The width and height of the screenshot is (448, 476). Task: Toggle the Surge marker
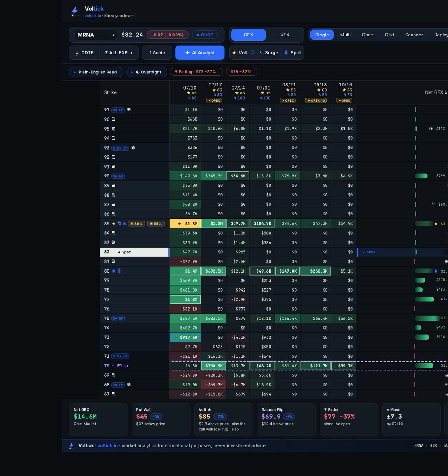click(269, 53)
